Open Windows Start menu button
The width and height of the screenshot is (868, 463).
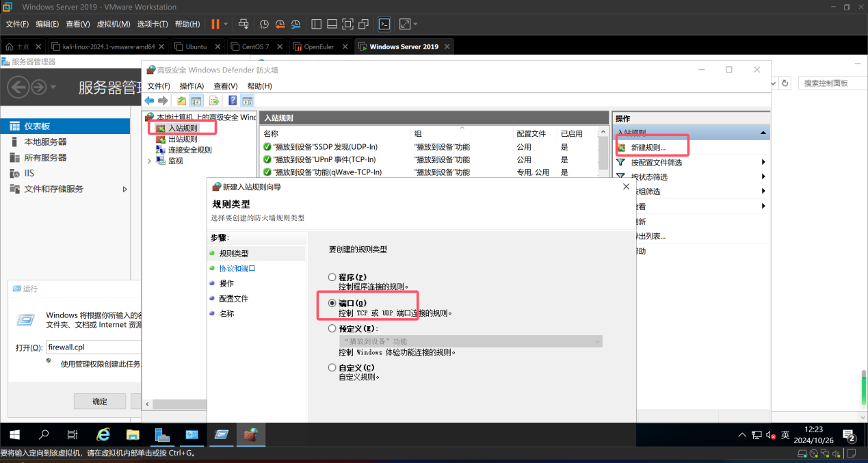point(14,434)
